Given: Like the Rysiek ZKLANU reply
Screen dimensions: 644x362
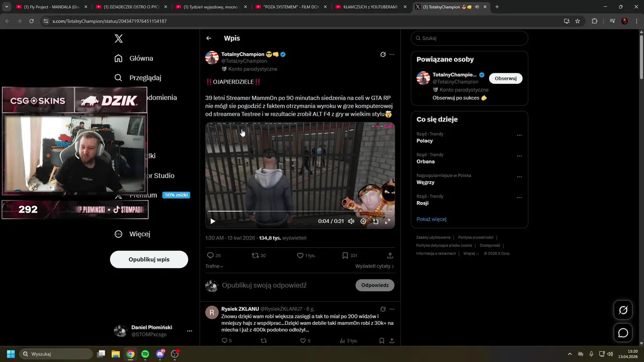Looking at the screenshot, I should (305, 341).
